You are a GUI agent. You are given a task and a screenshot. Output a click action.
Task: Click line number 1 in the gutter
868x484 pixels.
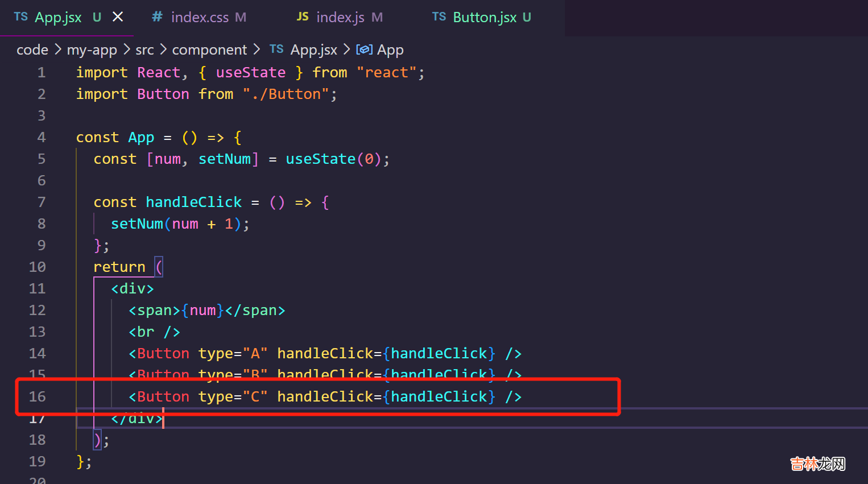[x=41, y=73]
